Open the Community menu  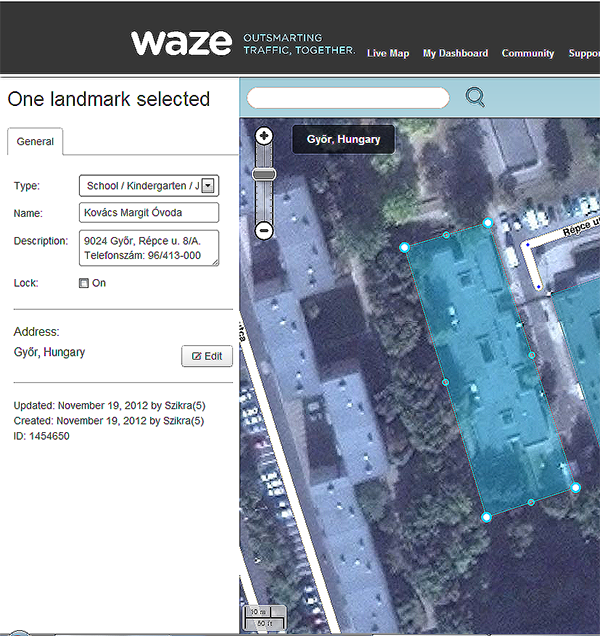point(528,54)
